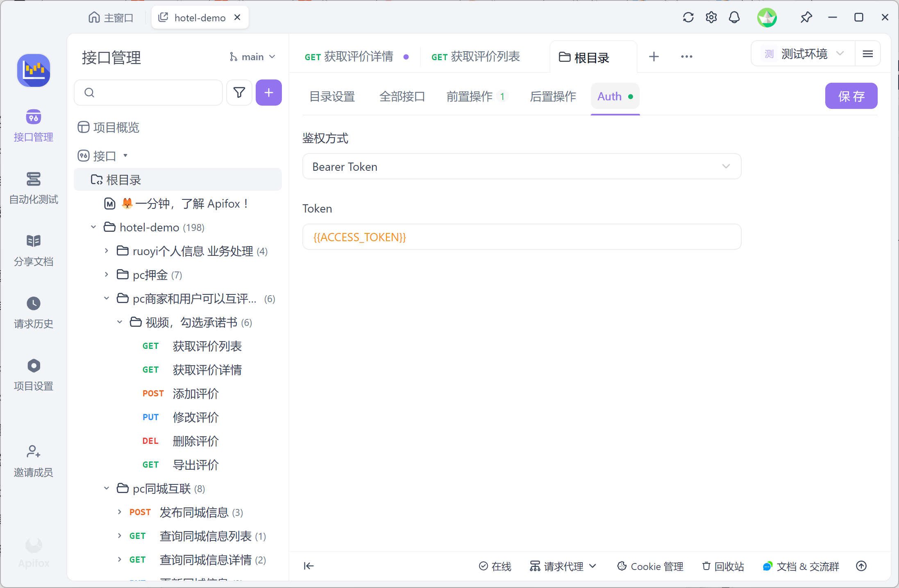Screen dimensions: 899x588
Task: Click the Token input field
Action: pos(521,237)
